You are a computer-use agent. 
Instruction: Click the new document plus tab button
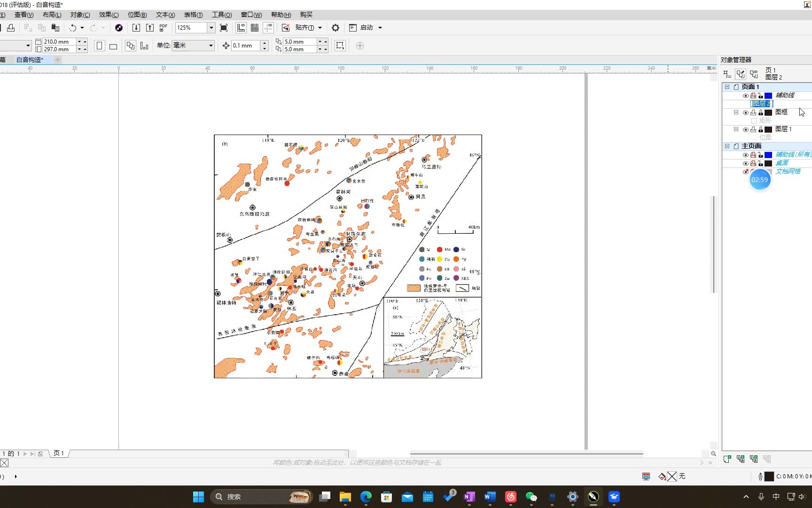coord(57,60)
